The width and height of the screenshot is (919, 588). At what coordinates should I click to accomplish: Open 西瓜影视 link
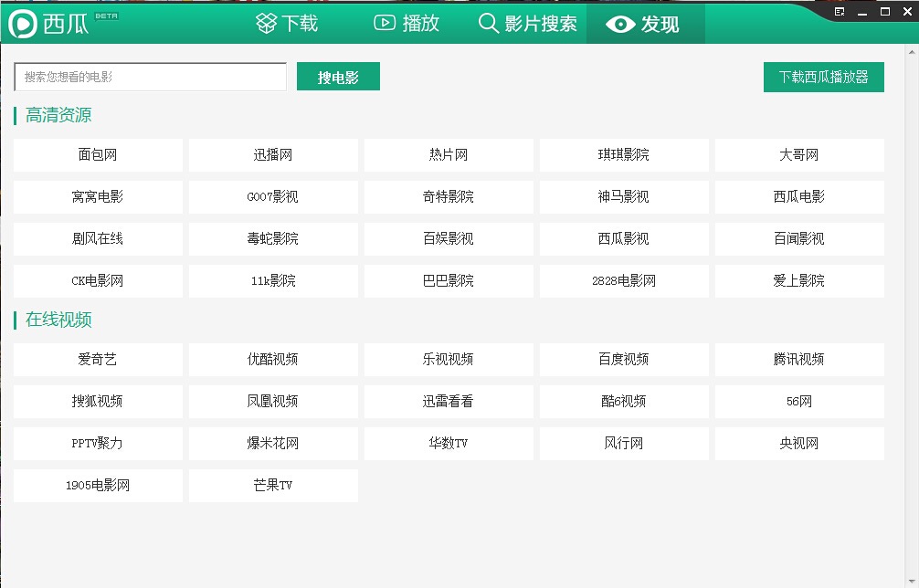(x=624, y=239)
